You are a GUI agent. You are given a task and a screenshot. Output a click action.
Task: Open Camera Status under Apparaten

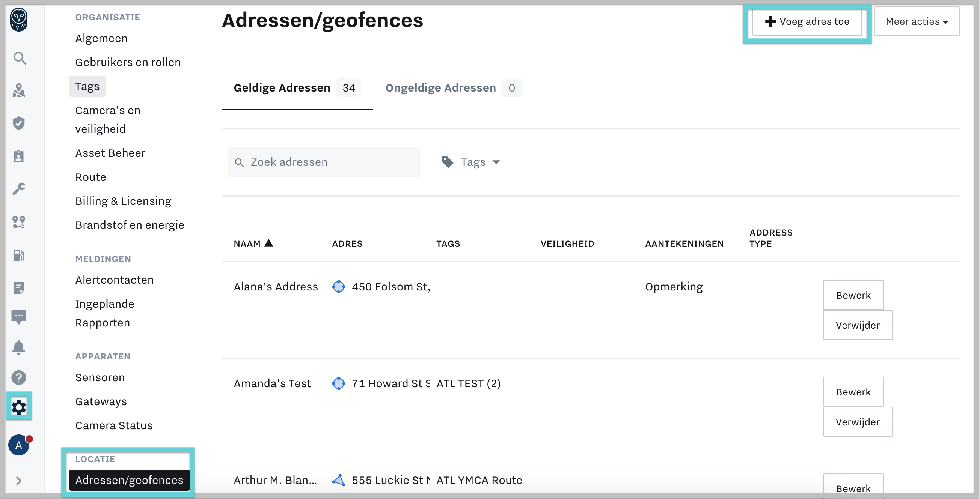(x=114, y=425)
